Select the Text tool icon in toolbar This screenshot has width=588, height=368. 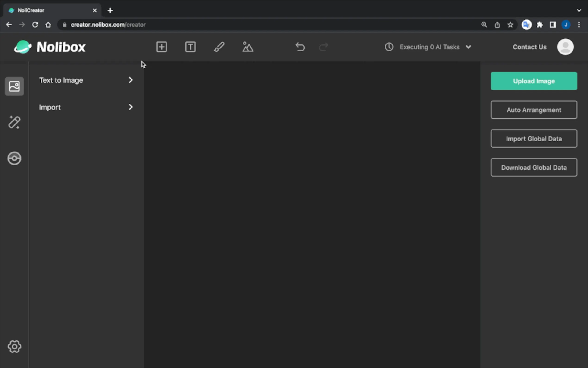[x=190, y=47]
